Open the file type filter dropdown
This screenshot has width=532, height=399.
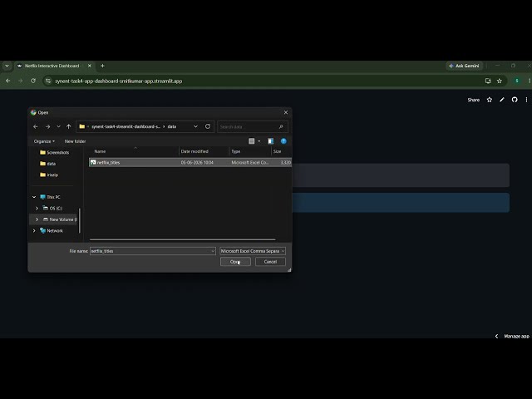[x=253, y=251]
